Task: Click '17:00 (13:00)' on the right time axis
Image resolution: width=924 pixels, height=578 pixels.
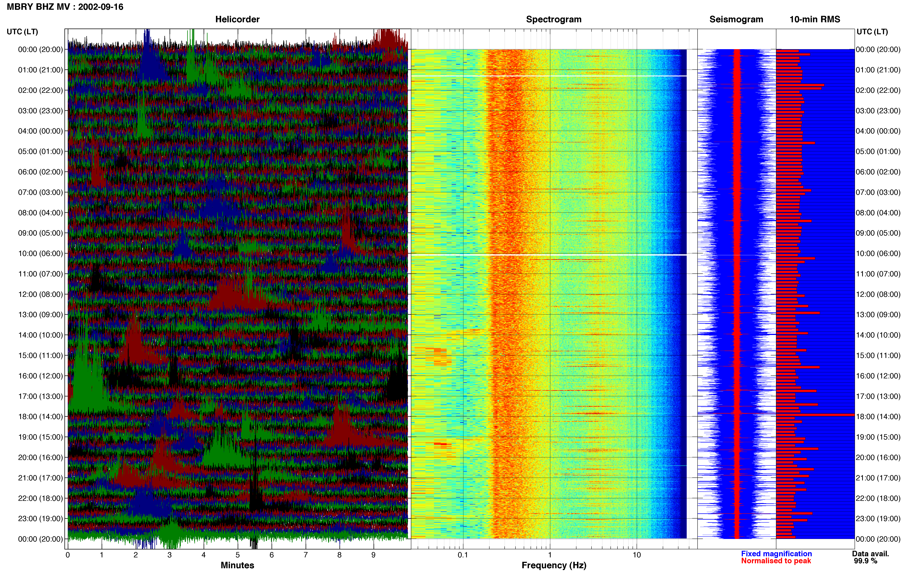Action: 878,396
